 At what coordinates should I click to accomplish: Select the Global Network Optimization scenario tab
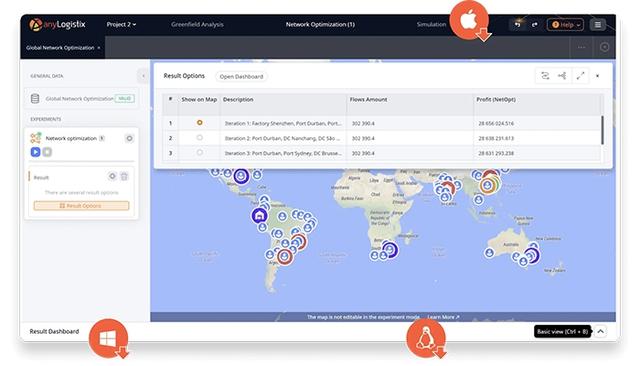click(x=60, y=48)
